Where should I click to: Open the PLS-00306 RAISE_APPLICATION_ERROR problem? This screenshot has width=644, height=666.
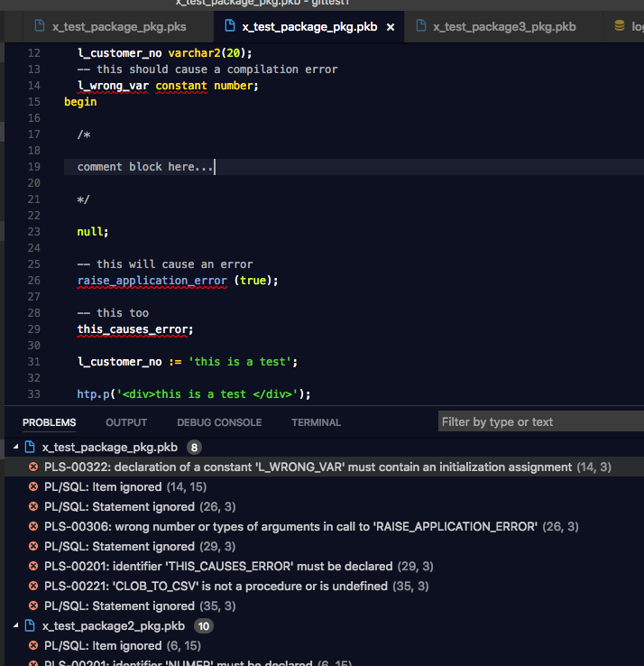325,527
